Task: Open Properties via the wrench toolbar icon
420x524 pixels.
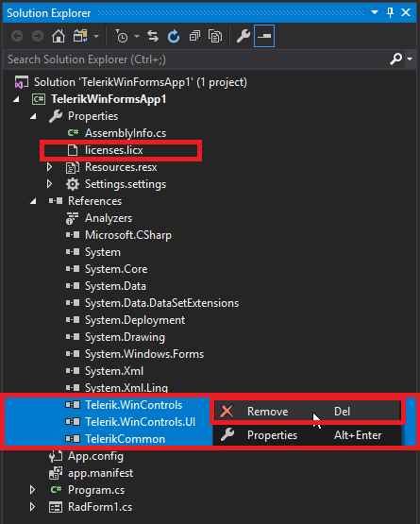Action: (x=244, y=36)
